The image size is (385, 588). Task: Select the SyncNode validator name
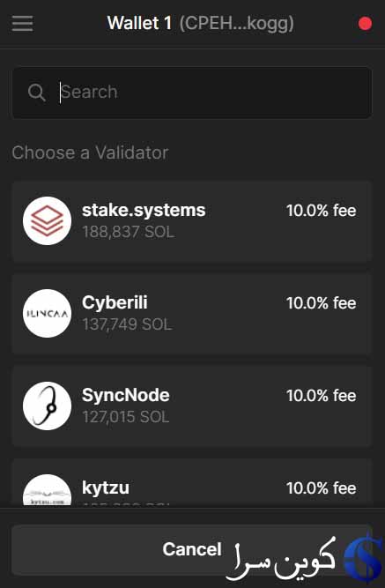point(126,395)
